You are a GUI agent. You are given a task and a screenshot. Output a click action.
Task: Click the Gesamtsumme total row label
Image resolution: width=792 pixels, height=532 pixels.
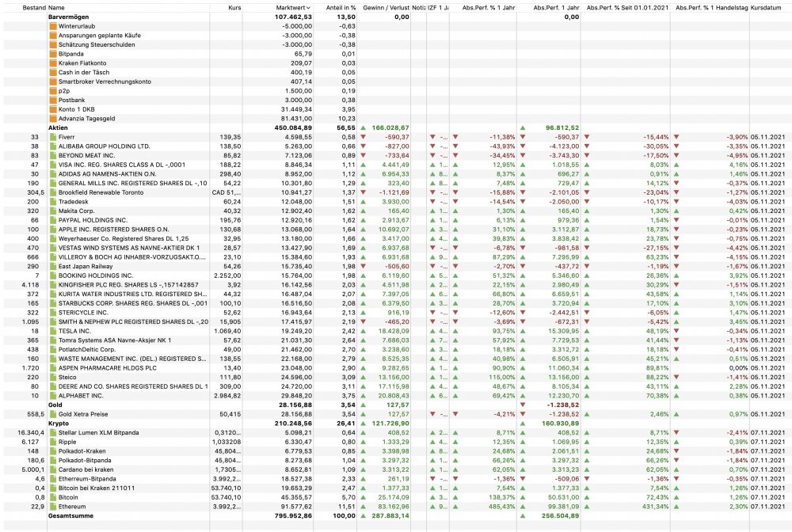click(x=70, y=516)
